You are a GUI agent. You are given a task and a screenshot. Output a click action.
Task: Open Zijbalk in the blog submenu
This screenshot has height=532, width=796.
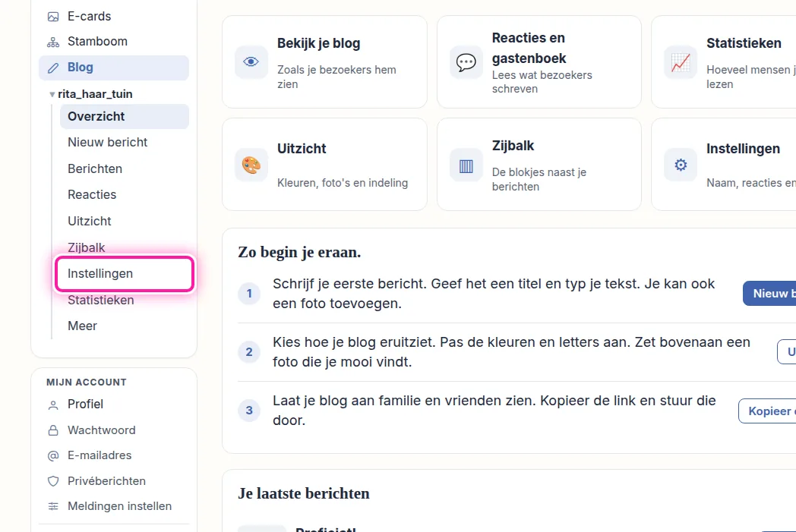125,247
